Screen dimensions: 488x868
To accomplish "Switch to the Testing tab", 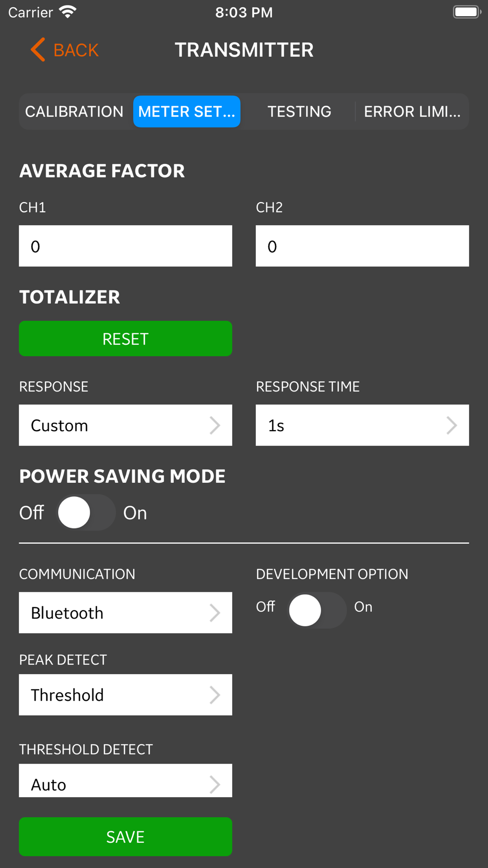I will (299, 111).
